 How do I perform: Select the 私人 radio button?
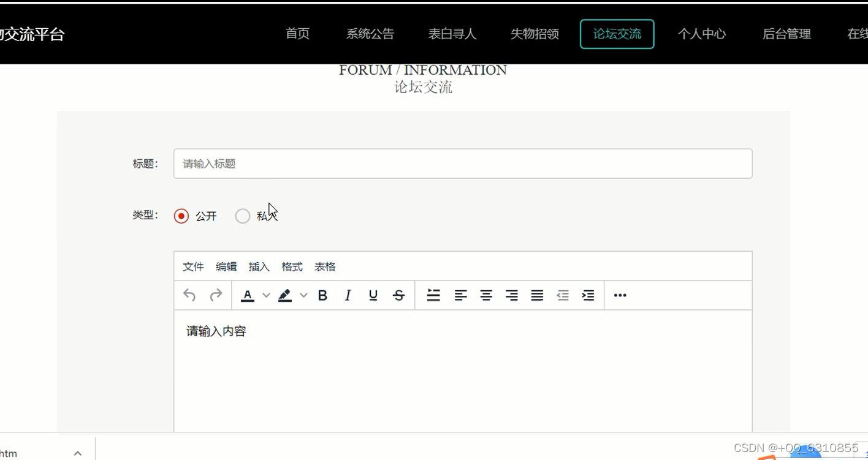click(x=243, y=216)
